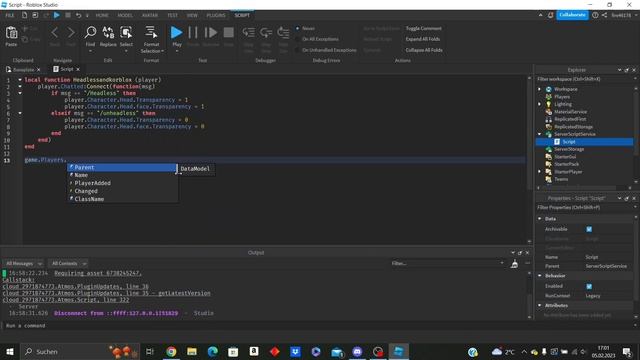This screenshot has height=360, width=640.
Task: Switch to the PLUGINS ribbon tab
Action: 216,15
